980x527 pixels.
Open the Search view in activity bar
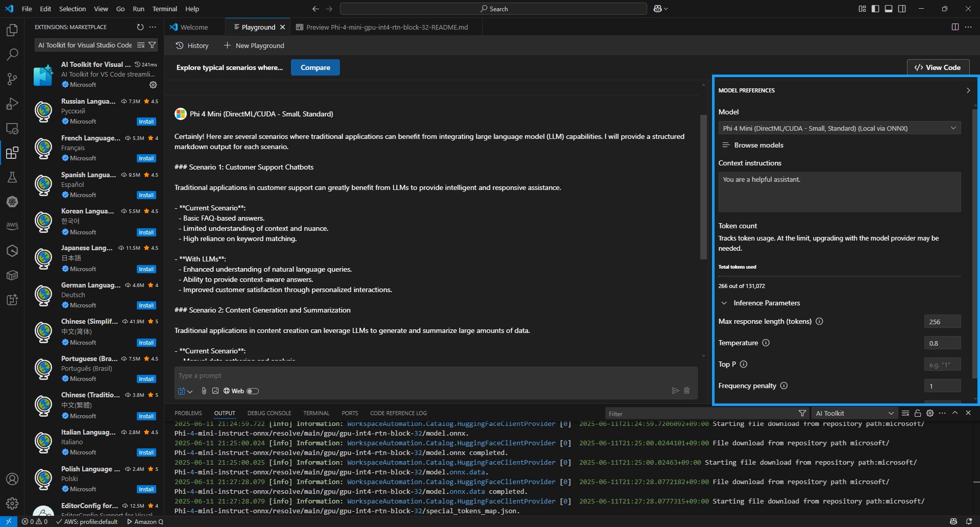pos(12,54)
